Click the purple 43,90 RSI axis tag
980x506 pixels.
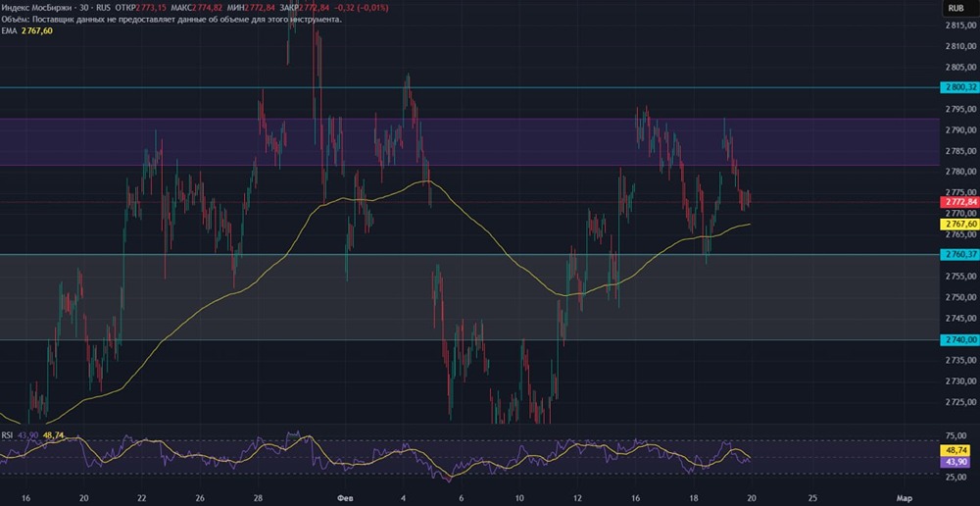pos(955,462)
